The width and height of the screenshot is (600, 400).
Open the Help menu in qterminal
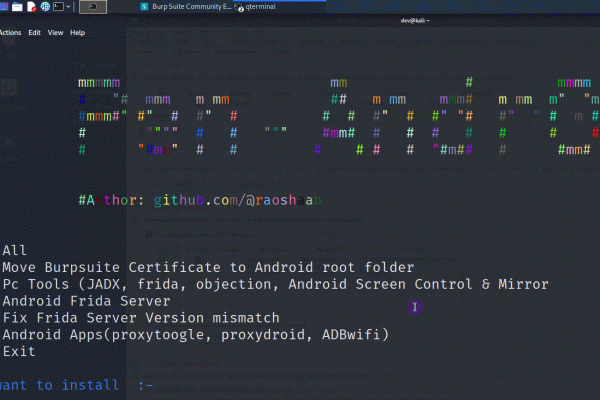pyautogui.click(x=77, y=33)
